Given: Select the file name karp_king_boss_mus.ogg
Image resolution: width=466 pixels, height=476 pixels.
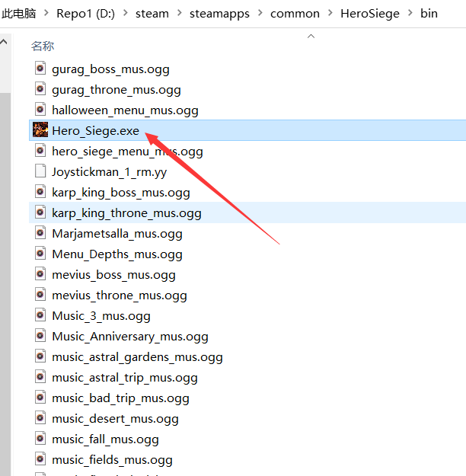Looking at the screenshot, I should [x=121, y=193].
